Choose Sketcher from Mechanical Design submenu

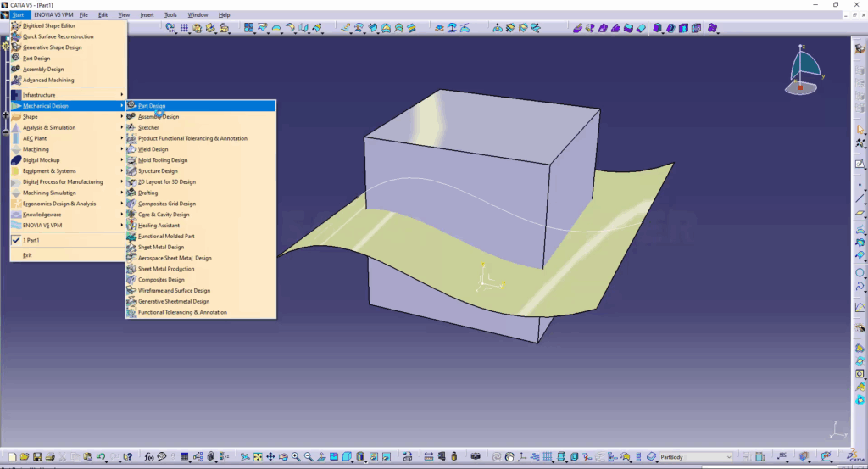[148, 127]
